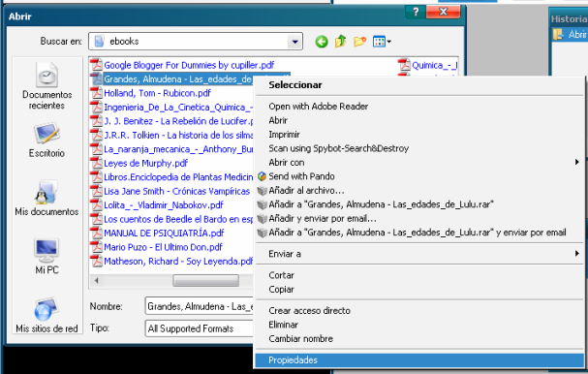
Task: Click the dialog help question mark button
Action: pyautogui.click(x=416, y=12)
